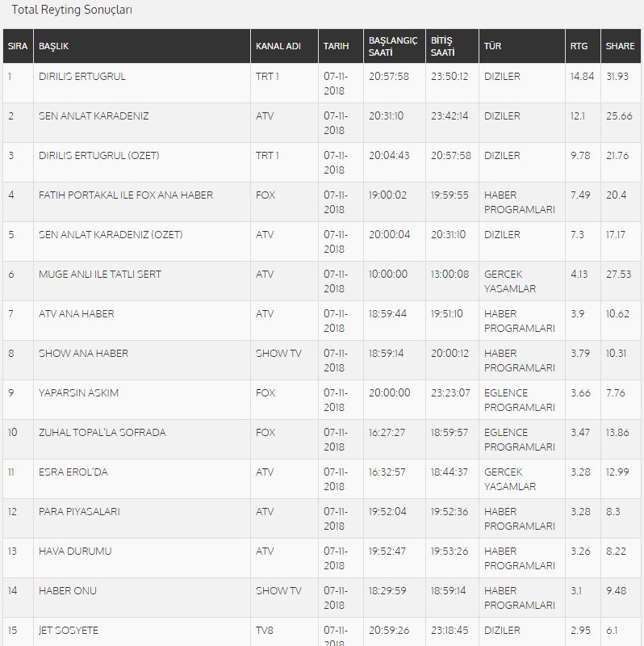644x646 pixels.
Task: Click the share value 27.53
Action: tap(618, 275)
